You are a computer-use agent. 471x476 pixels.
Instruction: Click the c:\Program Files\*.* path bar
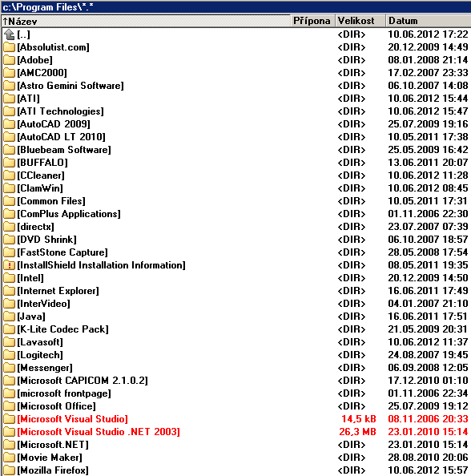click(x=235, y=7)
